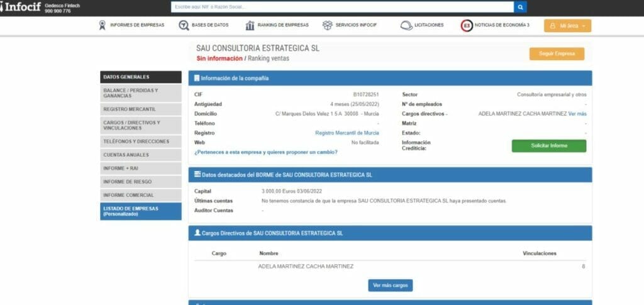Click the Infocif logo

click(x=20, y=7)
